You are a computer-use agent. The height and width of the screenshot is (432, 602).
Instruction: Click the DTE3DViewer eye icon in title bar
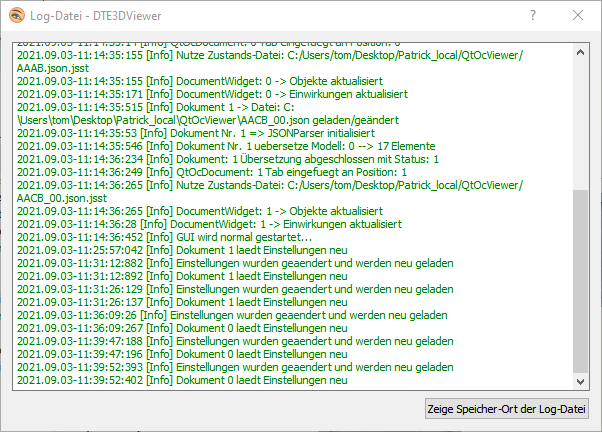[x=15, y=17]
